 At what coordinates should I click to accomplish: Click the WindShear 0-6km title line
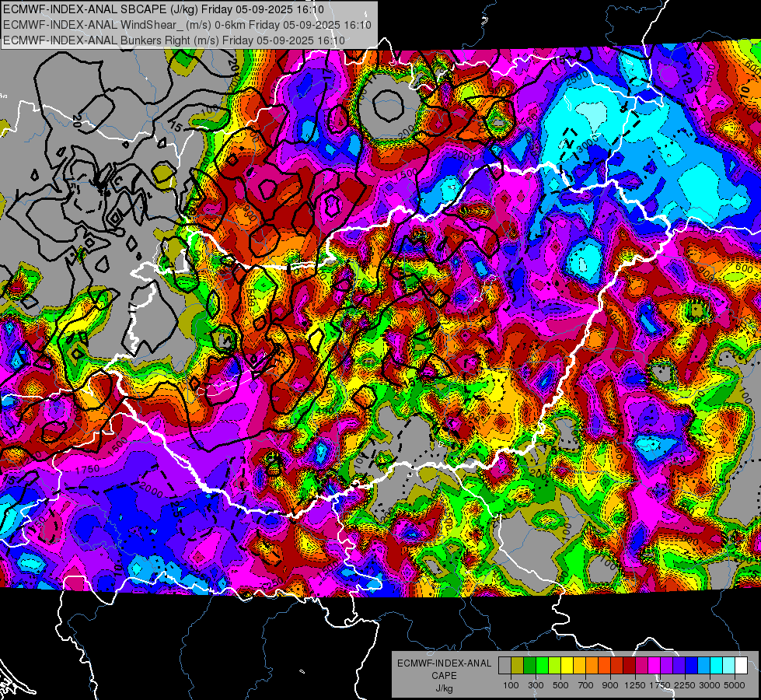coord(187,25)
